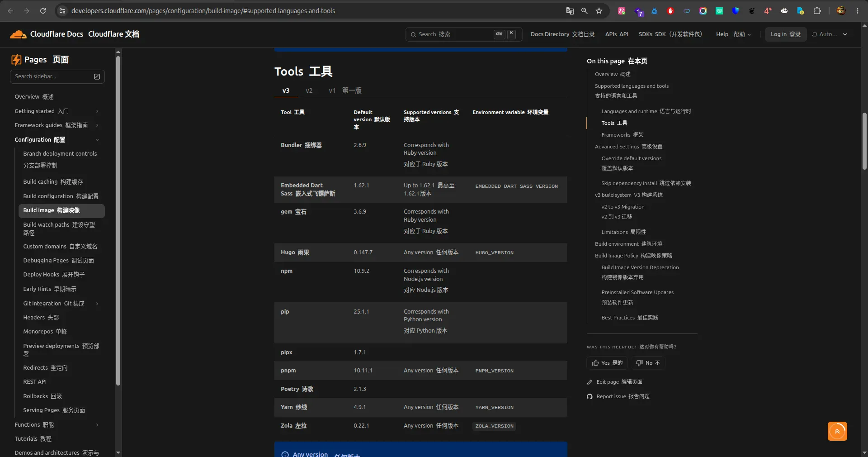Expand the Getting started section

pos(97,111)
